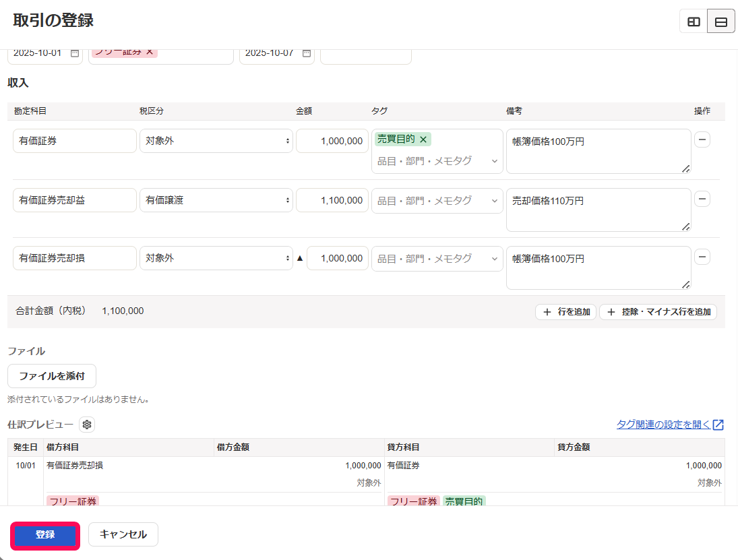Click 添付されているファイルはありません message
Image resolution: width=738 pixels, height=560 pixels.
[78, 400]
